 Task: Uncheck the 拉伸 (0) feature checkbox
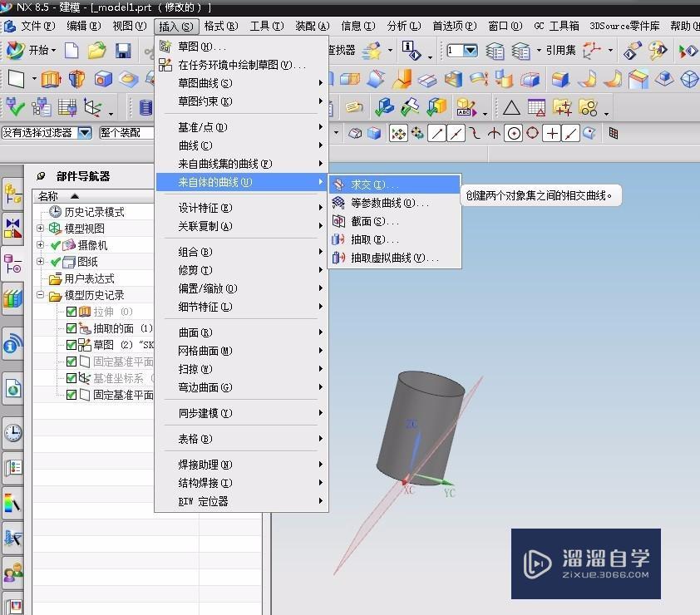[x=71, y=312]
